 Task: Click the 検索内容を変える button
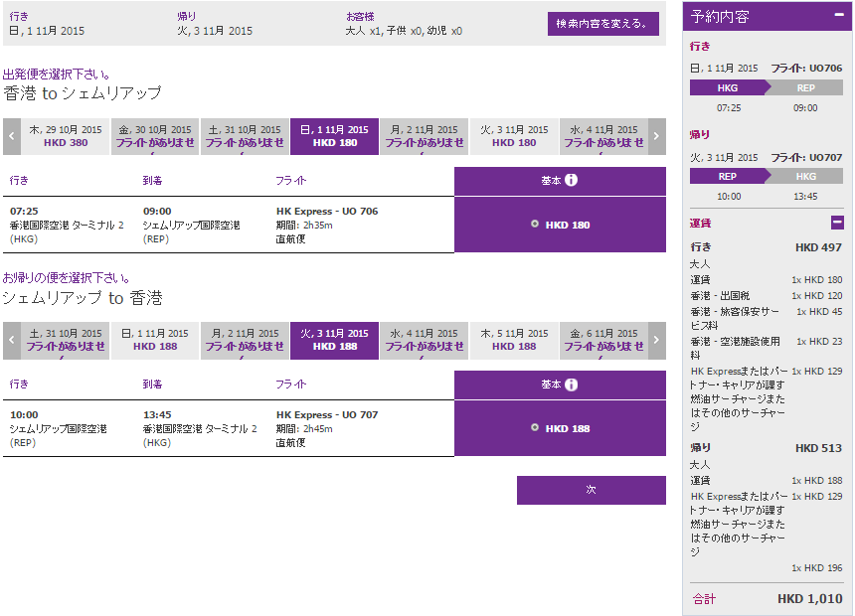[602, 23]
